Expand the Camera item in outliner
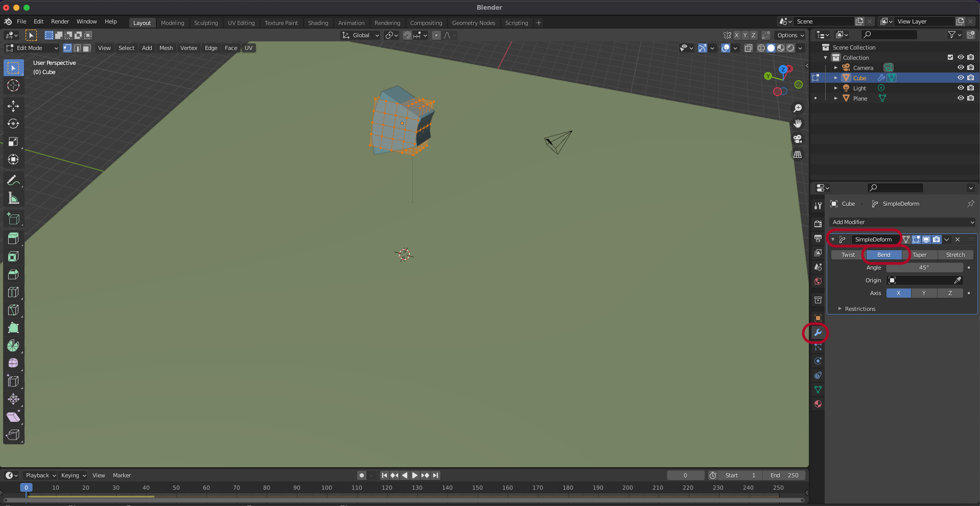980x506 pixels. click(836, 67)
